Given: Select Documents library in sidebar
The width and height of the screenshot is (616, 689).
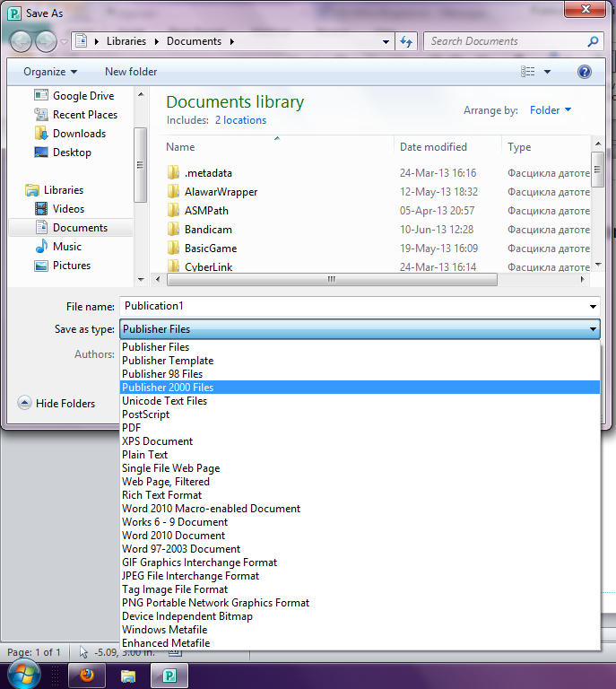Looking at the screenshot, I should click(70, 228).
